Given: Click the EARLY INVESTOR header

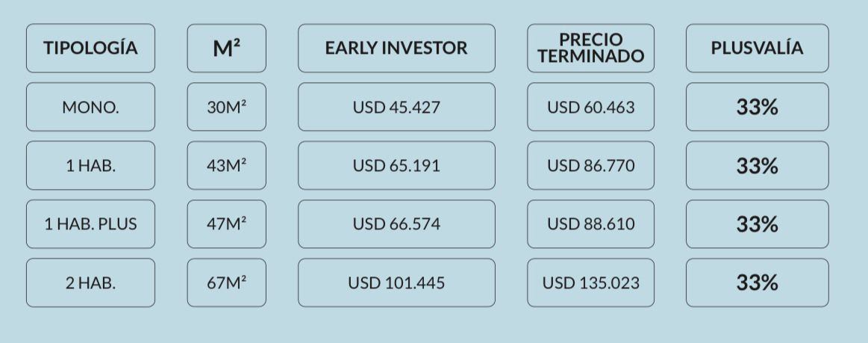Looking at the screenshot, I should click(x=396, y=49).
